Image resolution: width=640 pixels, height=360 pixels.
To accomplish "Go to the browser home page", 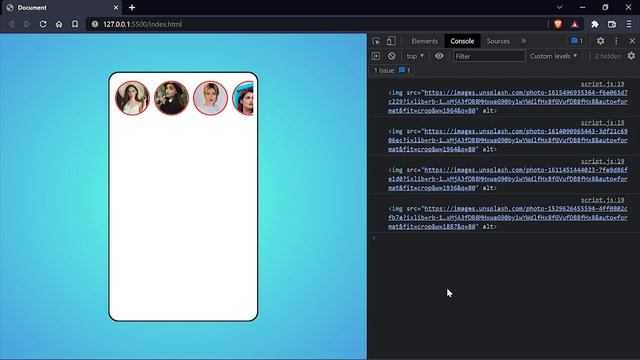I will click(x=59, y=24).
